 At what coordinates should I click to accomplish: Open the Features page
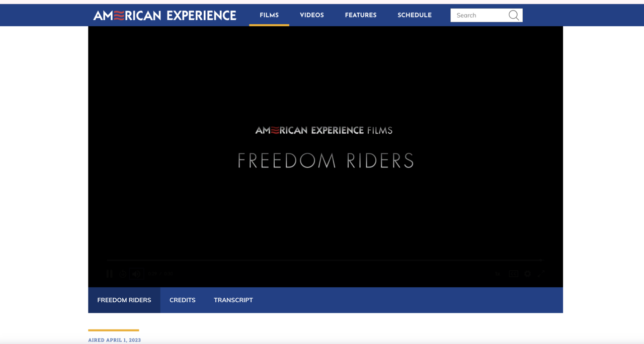tap(361, 15)
